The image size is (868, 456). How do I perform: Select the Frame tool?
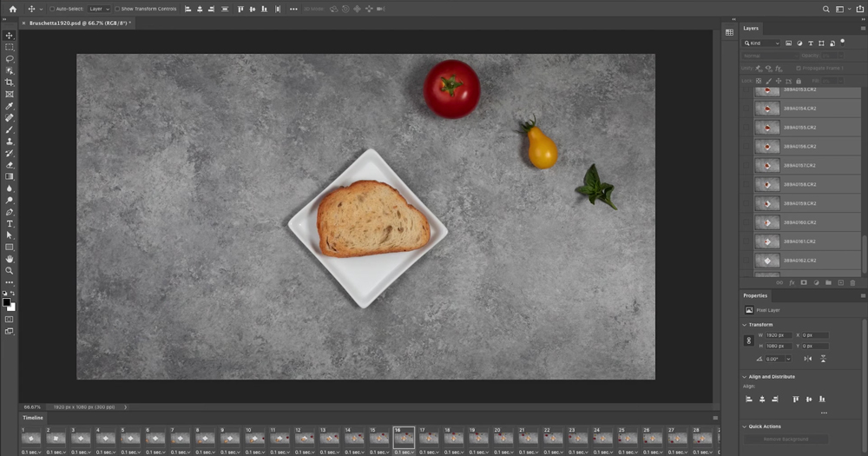pos(10,94)
